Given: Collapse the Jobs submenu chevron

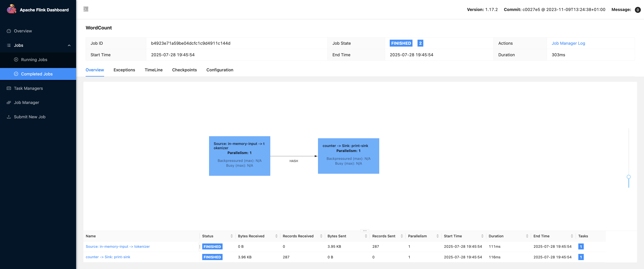Looking at the screenshot, I should (x=69, y=45).
